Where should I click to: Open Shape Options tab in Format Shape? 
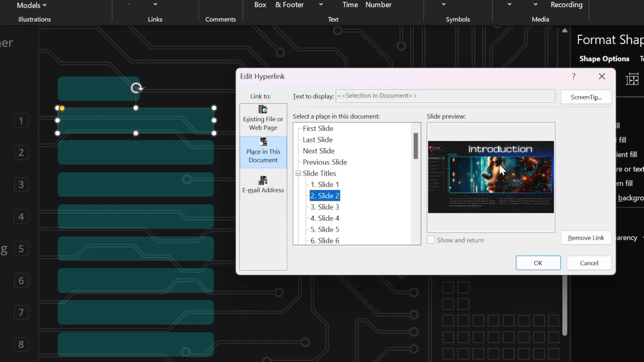pos(604,59)
